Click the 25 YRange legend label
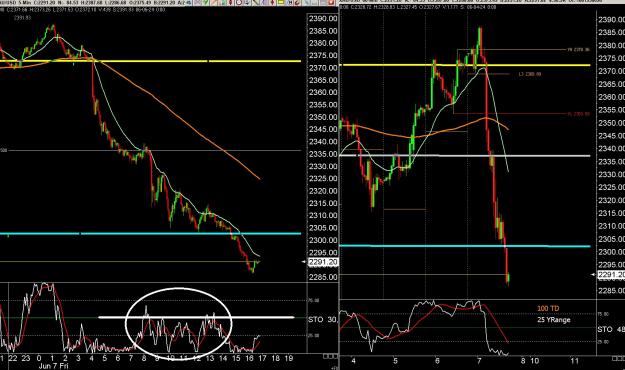 pos(554,320)
